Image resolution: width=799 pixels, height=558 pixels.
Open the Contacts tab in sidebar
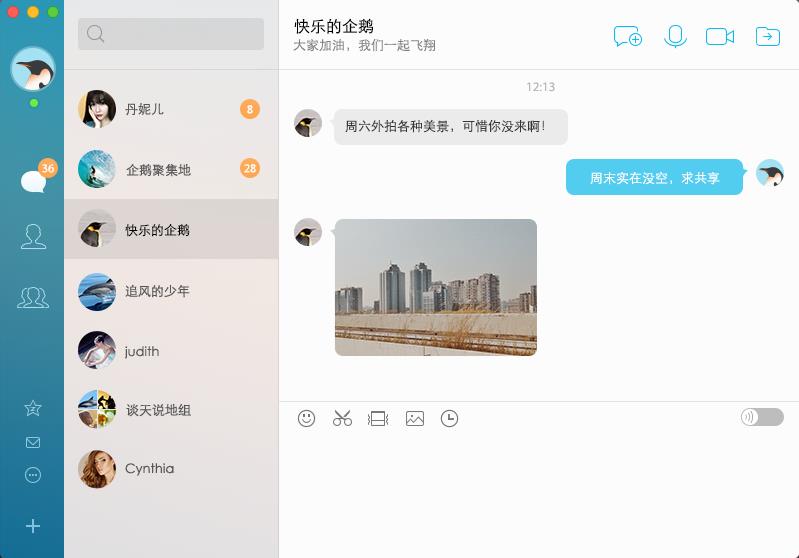[x=33, y=237]
